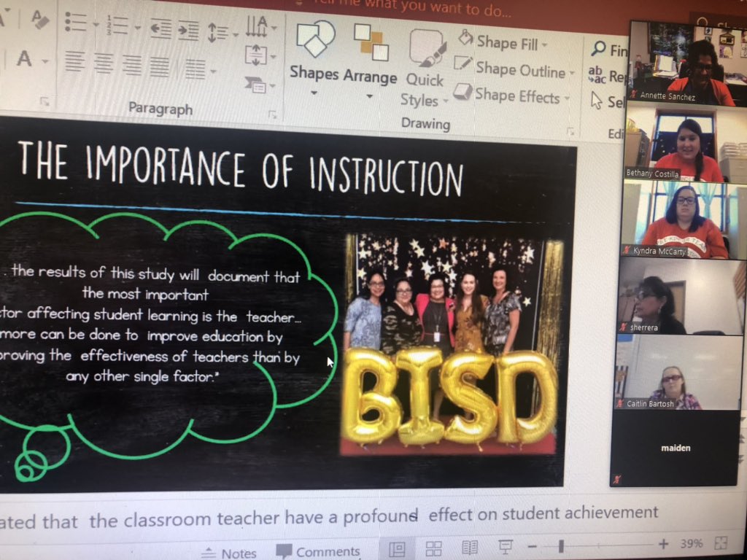The width and height of the screenshot is (747, 560).
Task: Expand the Arrange dropdown arrow
Action: click(370, 96)
